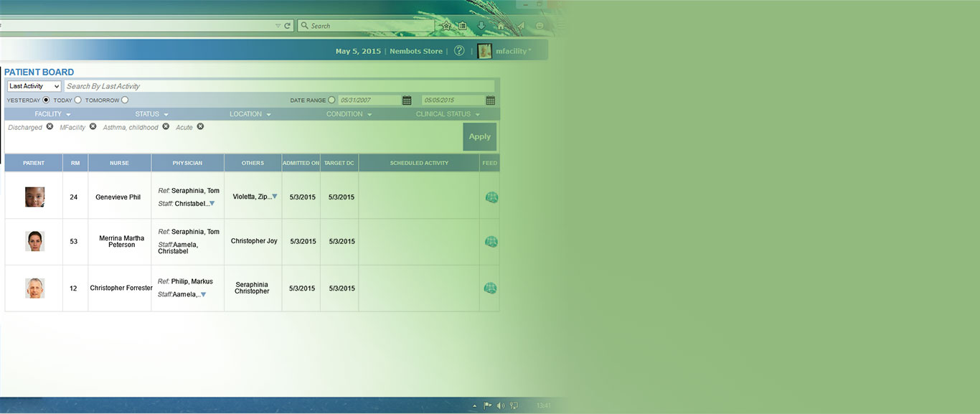Remove the Discharged filter tag
Viewport: 980px width, 414px height.
(x=50, y=127)
